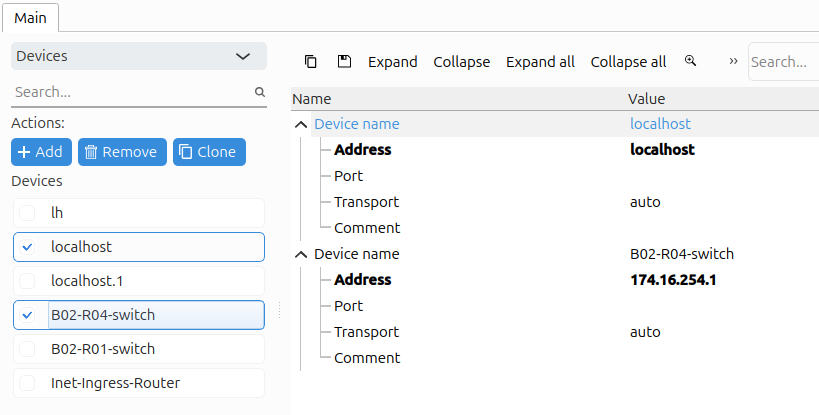Screen dimensions: 819x415
Task: Collapse the B02-R04-switch Device name node
Action: tap(301, 254)
